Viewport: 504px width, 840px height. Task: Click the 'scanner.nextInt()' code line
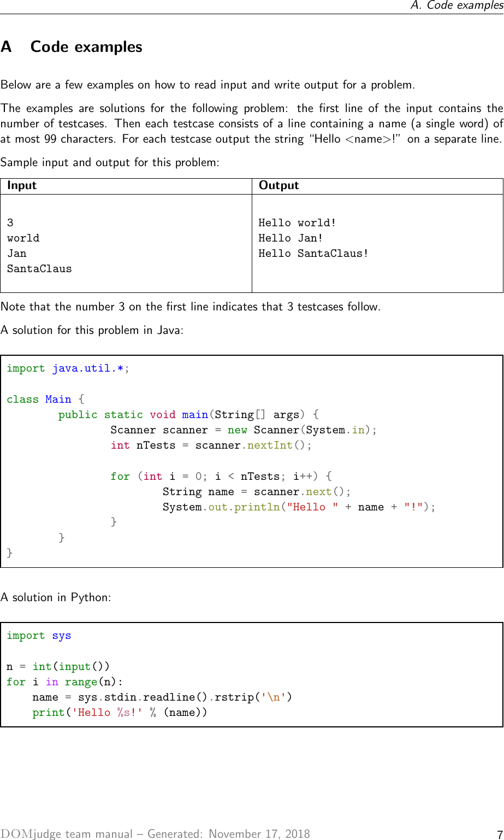tap(211, 445)
